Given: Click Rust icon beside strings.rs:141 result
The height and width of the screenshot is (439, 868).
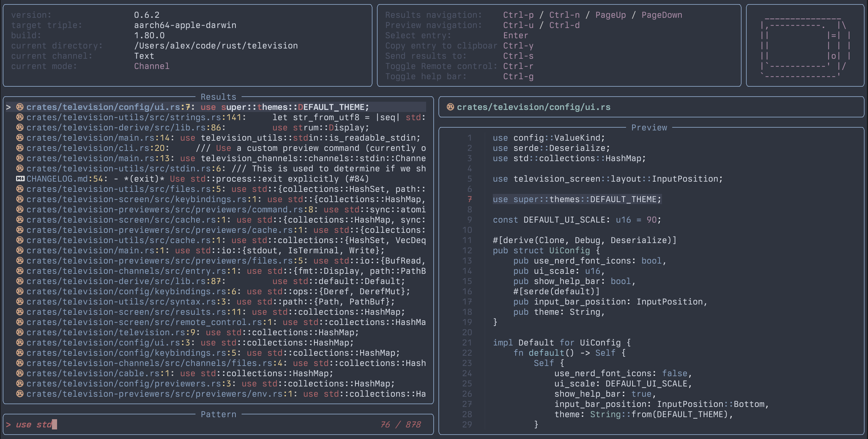Looking at the screenshot, I should 20,117.
